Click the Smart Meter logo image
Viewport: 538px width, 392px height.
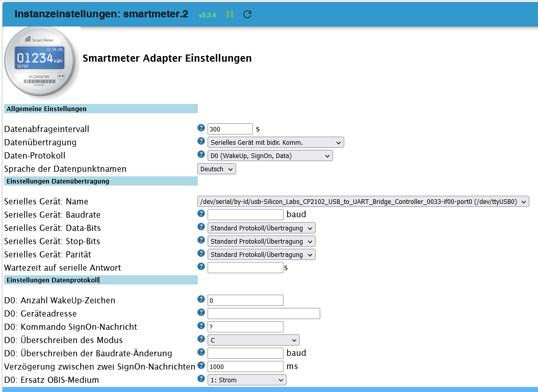[x=42, y=61]
